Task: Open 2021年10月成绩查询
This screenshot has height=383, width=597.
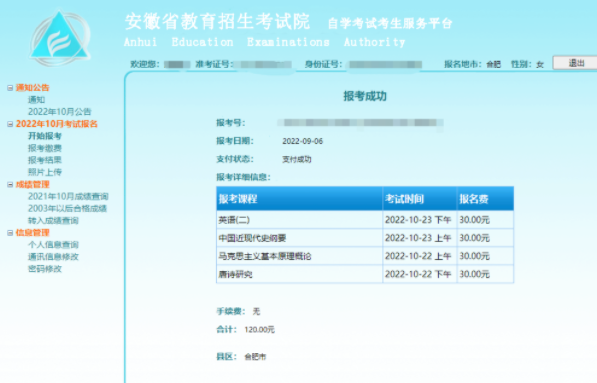Action: (68, 196)
